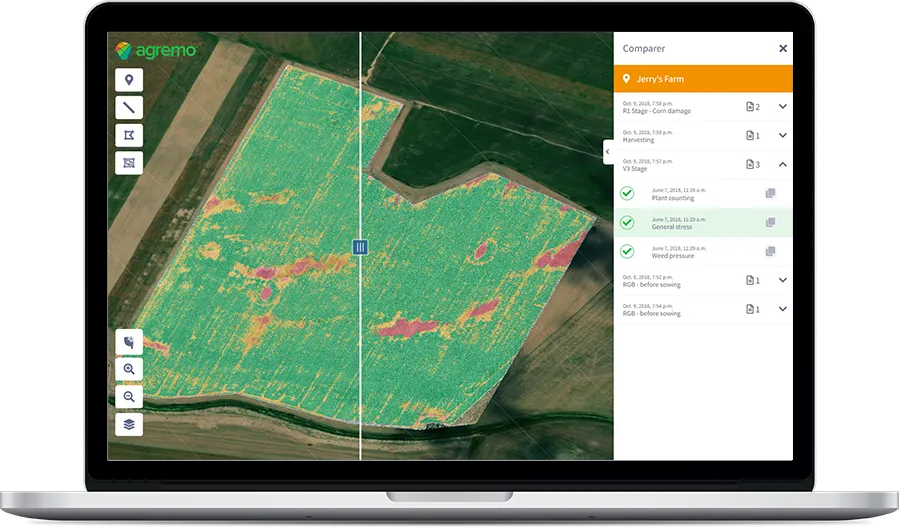Click the map comparison slider handle
Viewport: 899px width, 527px height.
360,247
